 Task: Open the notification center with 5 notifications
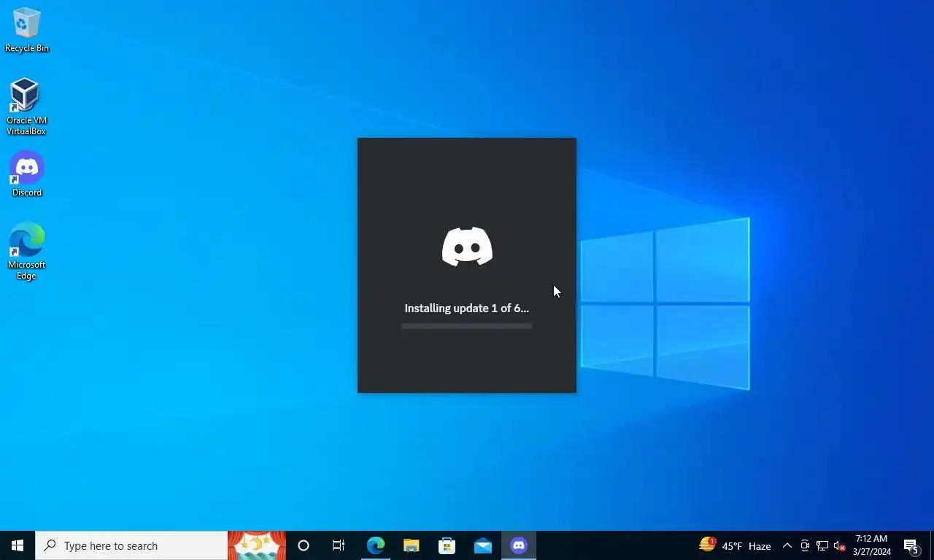click(x=911, y=545)
